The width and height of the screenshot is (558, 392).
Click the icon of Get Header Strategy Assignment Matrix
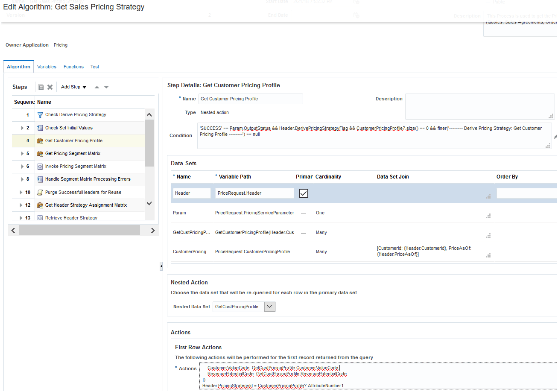click(40, 205)
